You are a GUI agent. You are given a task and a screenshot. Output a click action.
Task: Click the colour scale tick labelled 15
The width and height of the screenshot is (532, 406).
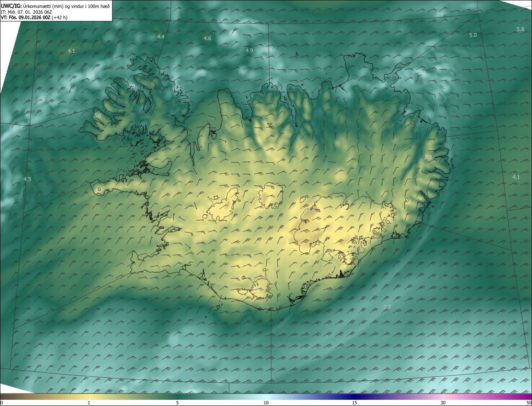355,403
